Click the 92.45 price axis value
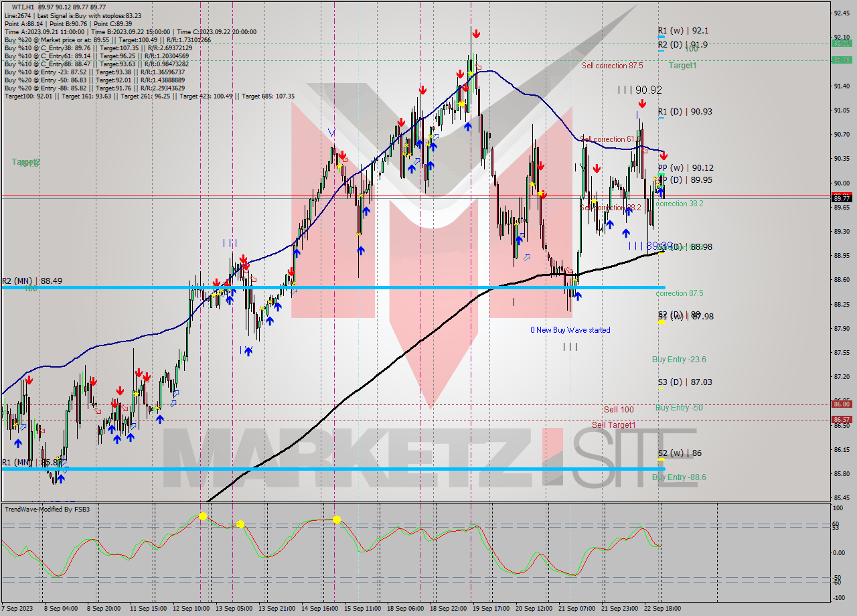 pyautogui.click(x=842, y=13)
